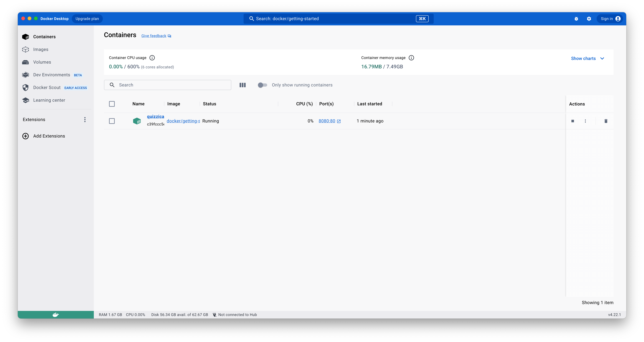The width and height of the screenshot is (644, 342).
Task: Open the Learning center sidebar section
Action: [55, 100]
